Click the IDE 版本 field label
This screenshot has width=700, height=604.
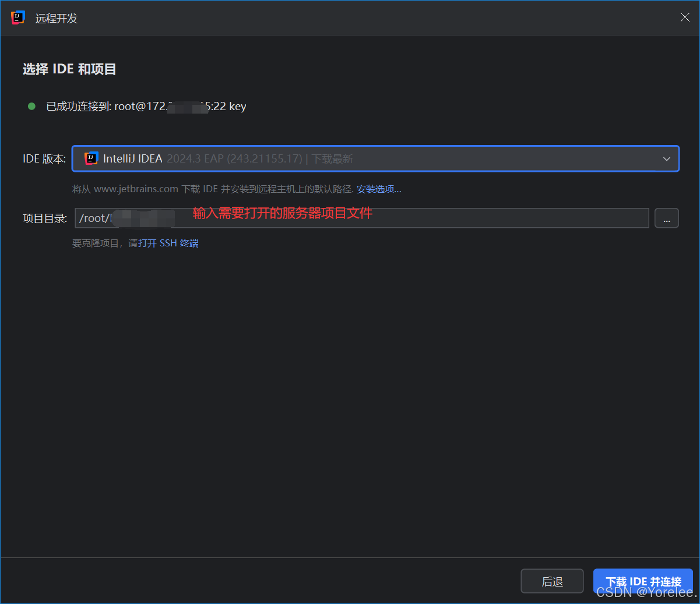44,158
